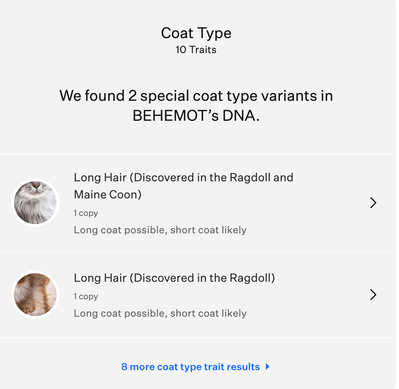Open the 8 more coat type trait results link
The image size is (399, 389).
(x=195, y=367)
